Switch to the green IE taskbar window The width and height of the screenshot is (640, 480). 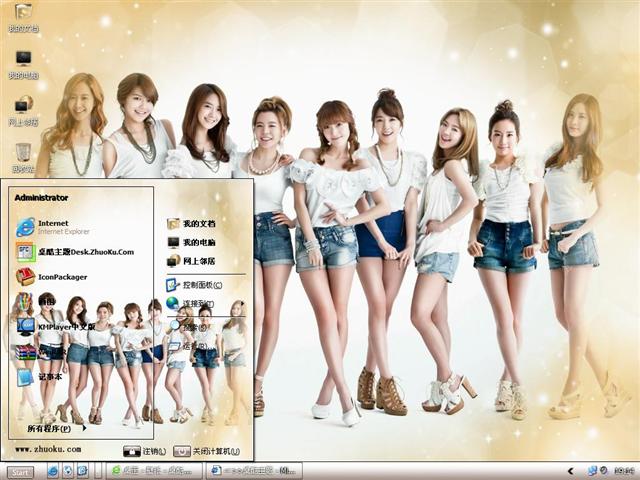click(x=154, y=471)
